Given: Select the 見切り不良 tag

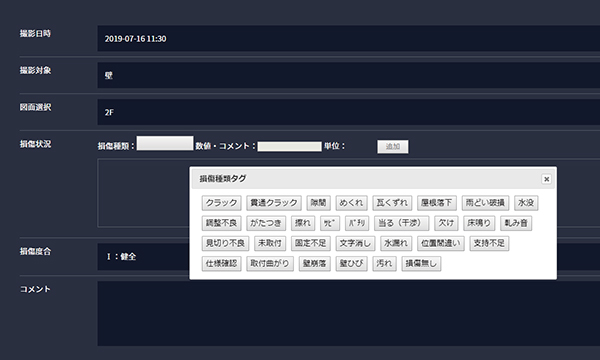Looking at the screenshot, I should click(x=225, y=243).
